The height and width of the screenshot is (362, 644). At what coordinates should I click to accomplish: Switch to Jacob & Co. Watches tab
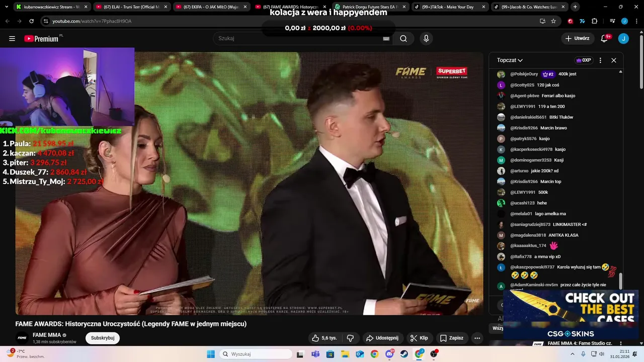529,7
